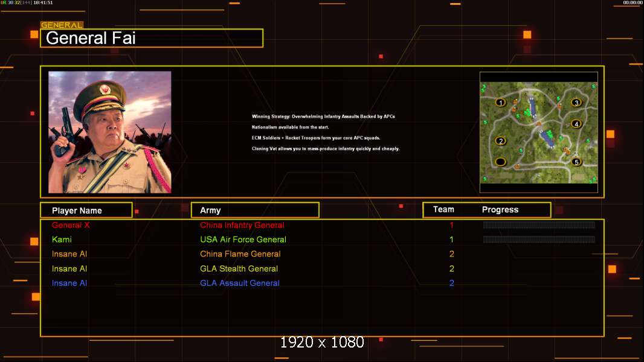The image size is (644, 362).
Task: Click team number 2 in China Flame row
Action: pos(452,254)
